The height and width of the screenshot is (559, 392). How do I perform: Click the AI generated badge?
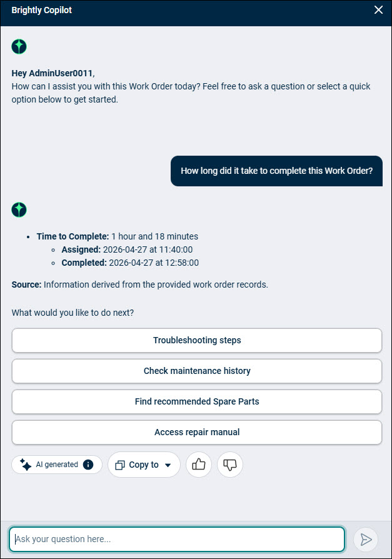[57, 465]
